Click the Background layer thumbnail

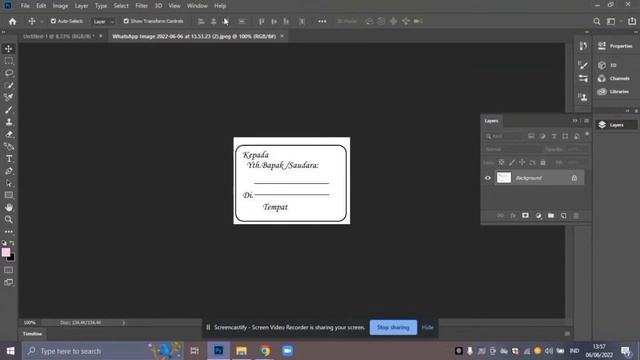coord(504,178)
